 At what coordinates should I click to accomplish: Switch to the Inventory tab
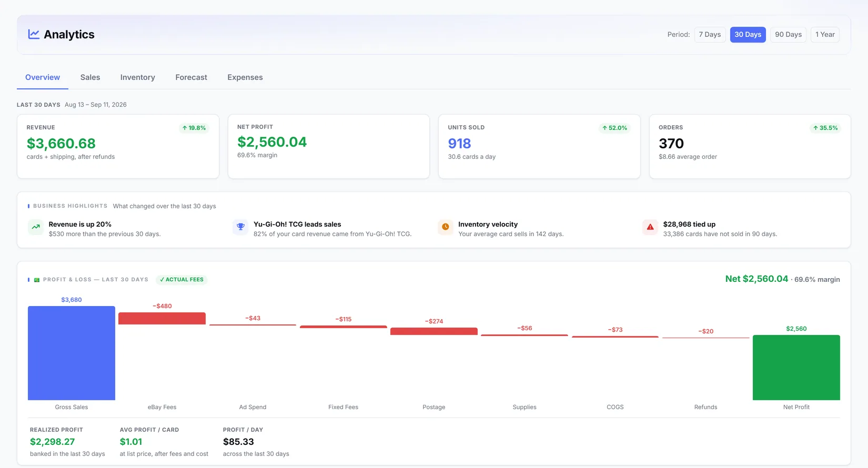point(138,77)
